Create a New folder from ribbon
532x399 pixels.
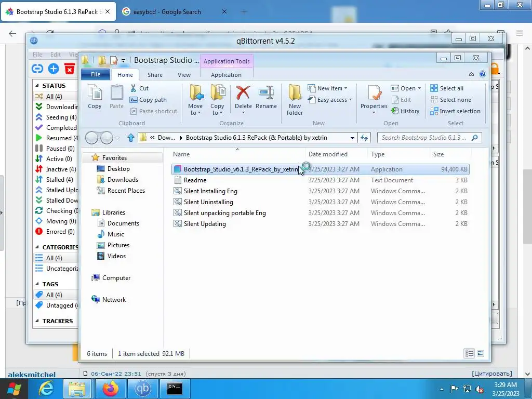[x=295, y=100]
